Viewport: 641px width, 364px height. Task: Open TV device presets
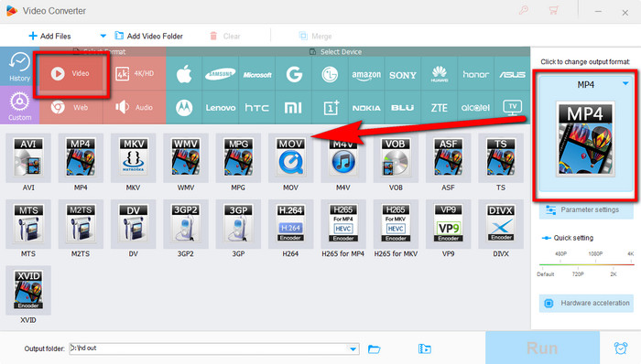coord(512,108)
